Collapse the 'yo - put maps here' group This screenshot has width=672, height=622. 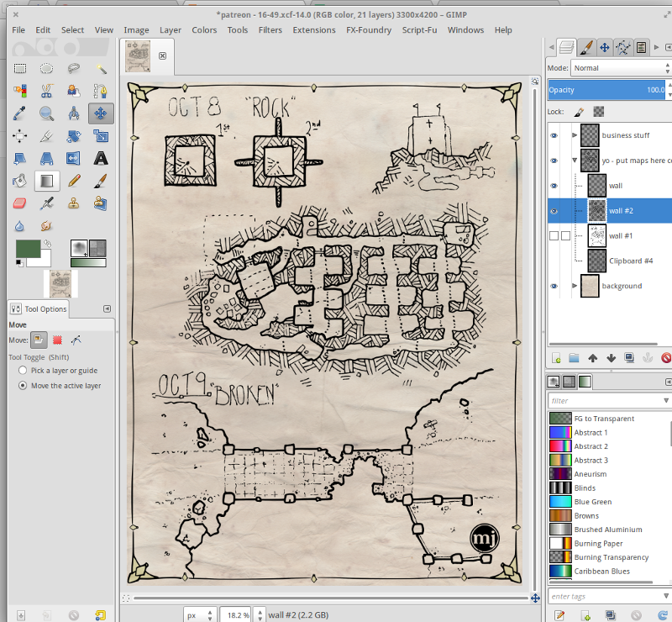pyautogui.click(x=575, y=161)
